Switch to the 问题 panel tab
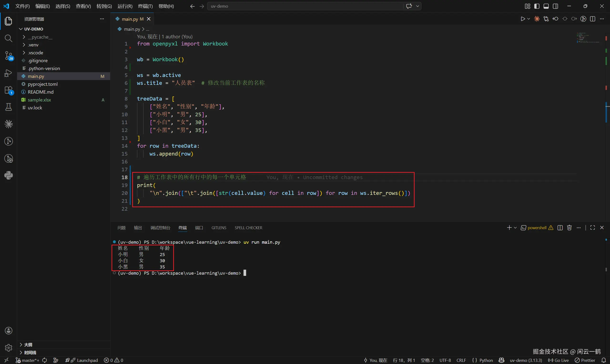610x364 pixels. click(x=122, y=228)
